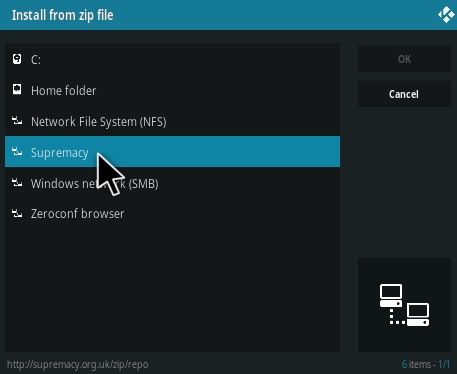Open the Home folder entry

tap(172, 90)
